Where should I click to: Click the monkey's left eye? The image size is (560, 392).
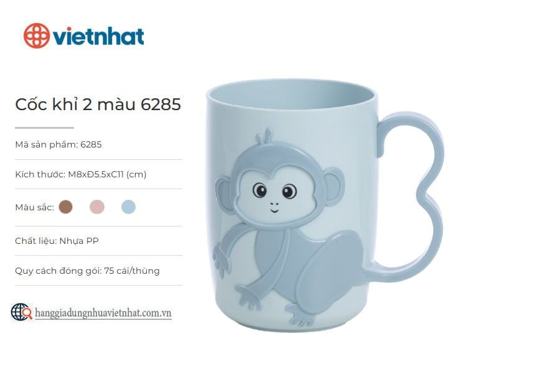[259, 190]
